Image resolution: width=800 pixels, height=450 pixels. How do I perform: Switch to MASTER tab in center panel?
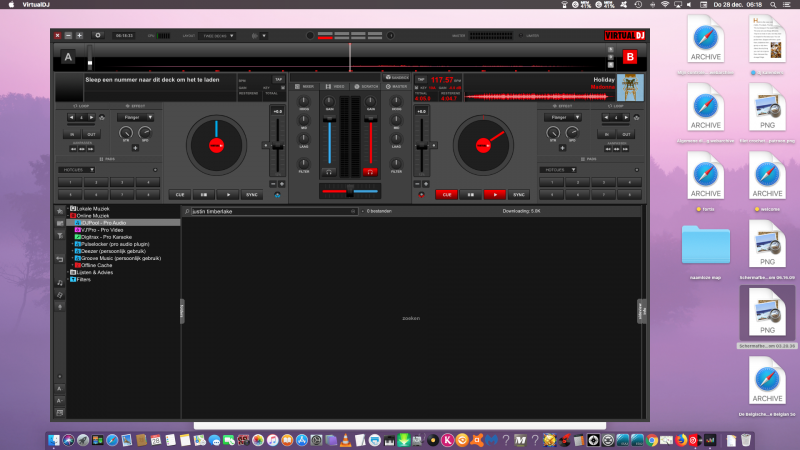[x=396, y=87]
